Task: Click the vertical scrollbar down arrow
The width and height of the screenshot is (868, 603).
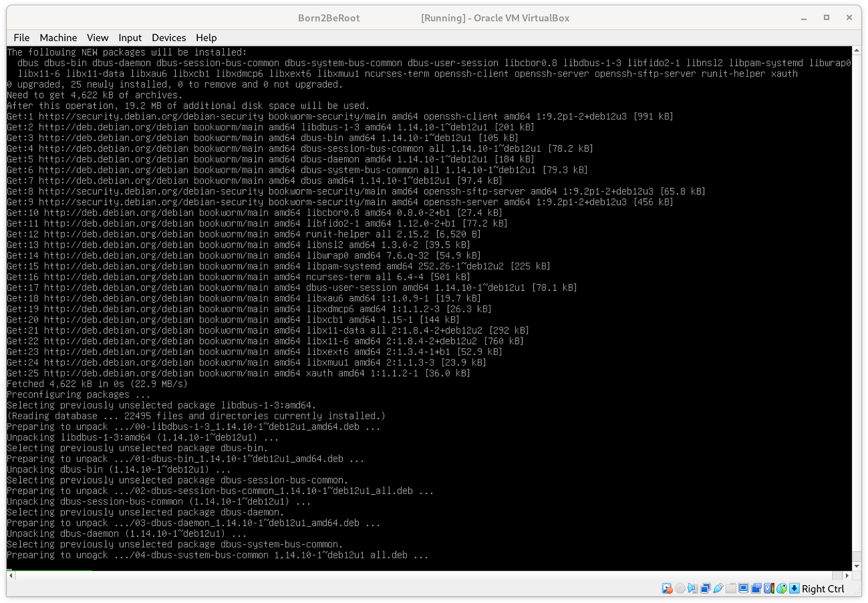Action: coord(857,566)
